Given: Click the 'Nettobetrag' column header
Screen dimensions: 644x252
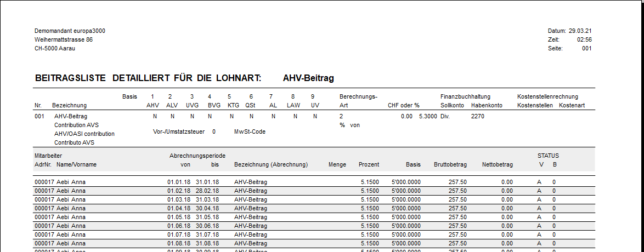Looking at the screenshot, I should [x=498, y=164].
